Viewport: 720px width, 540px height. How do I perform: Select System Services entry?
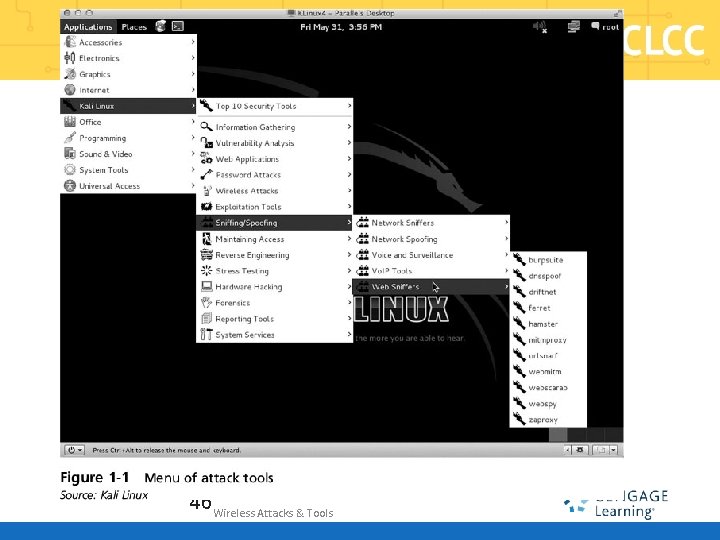coord(275,335)
